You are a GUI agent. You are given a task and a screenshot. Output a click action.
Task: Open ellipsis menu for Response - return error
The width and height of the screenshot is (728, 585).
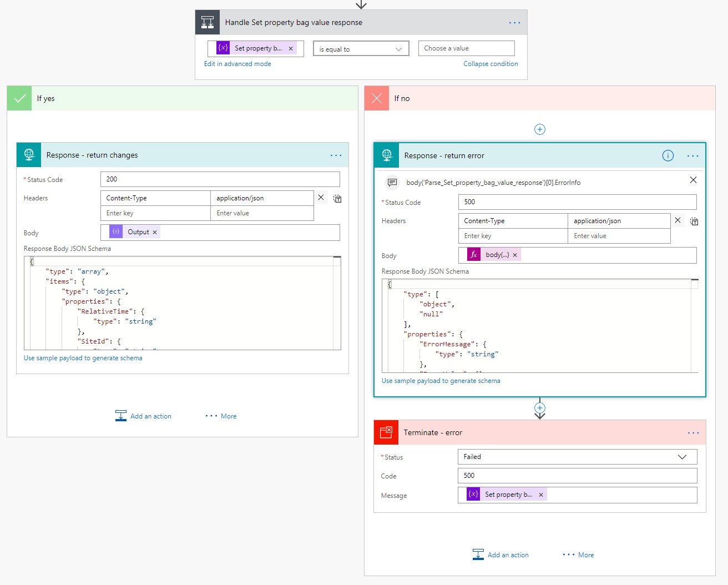(x=693, y=156)
